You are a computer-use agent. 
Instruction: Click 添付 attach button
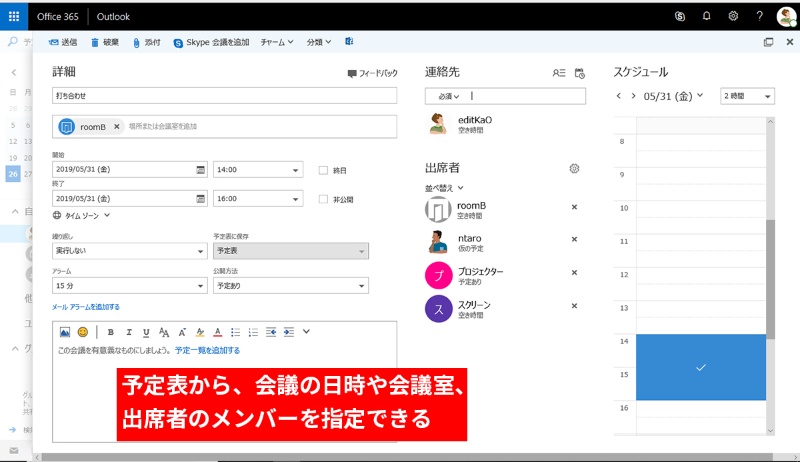(x=146, y=42)
